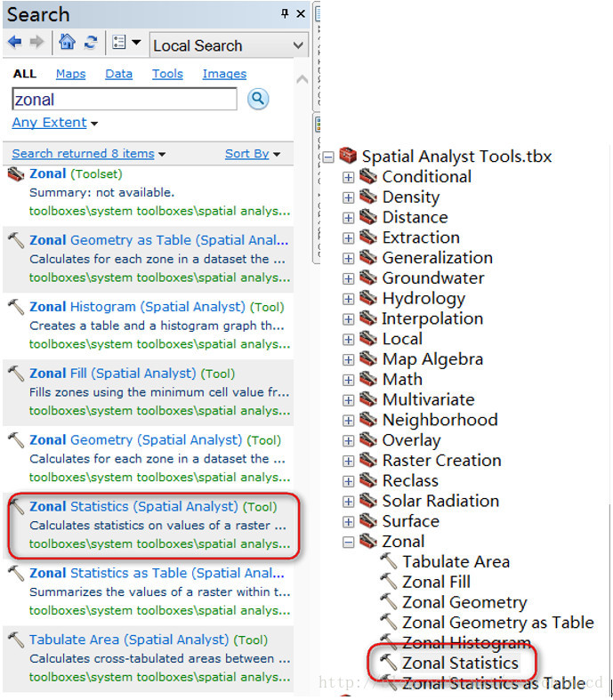The image size is (613, 700).
Task: Select the Solar Radiation toolset icon
Action: click(x=368, y=501)
